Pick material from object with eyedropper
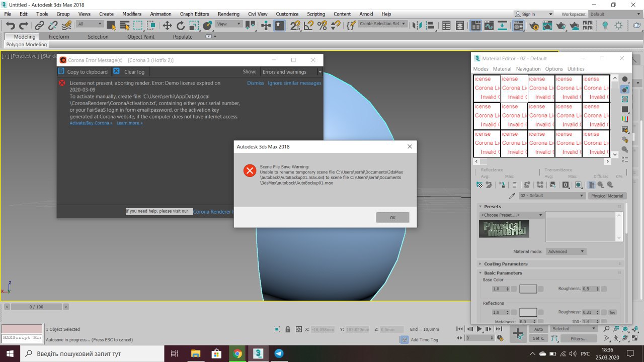This screenshot has height=362, width=644. pyautogui.click(x=512, y=196)
